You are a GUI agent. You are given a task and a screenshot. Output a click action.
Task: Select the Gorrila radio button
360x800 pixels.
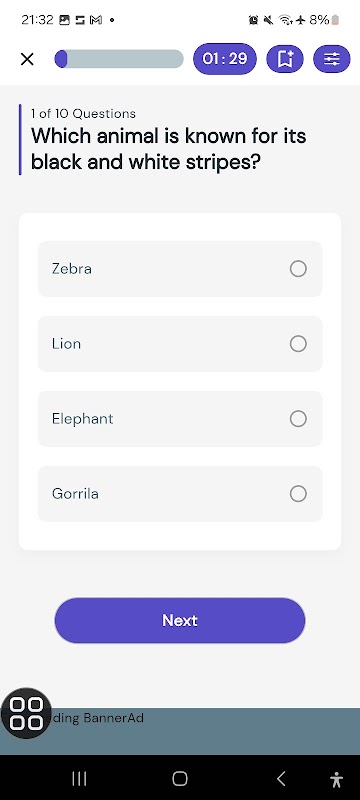click(x=298, y=494)
